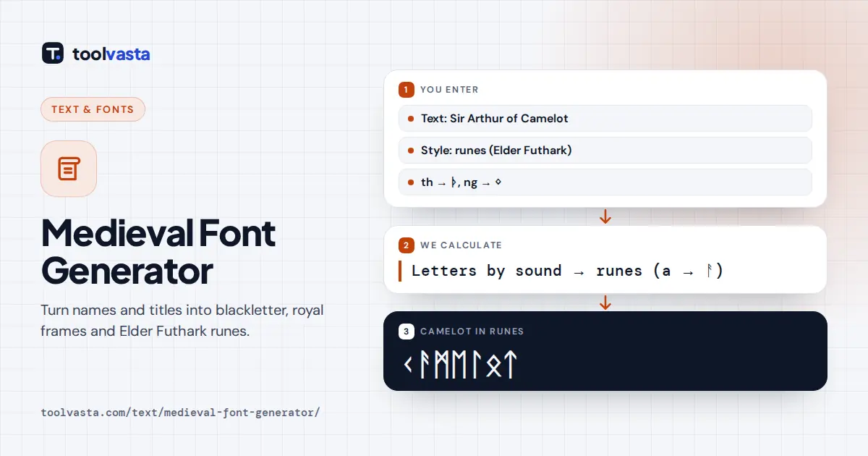Image resolution: width=868 pixels, height=456 pixels.
Task: Click the toolvasta brand name
Action: [111, 54]
